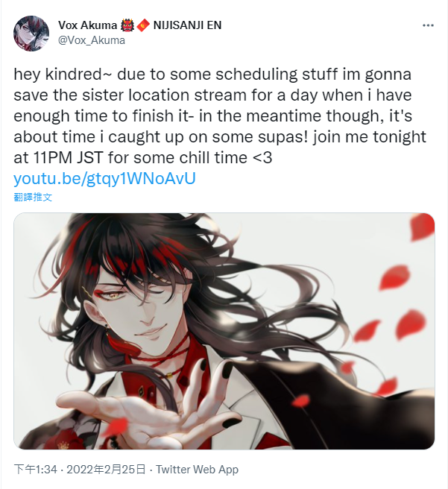The width and height of the screenshot is (448, 489).
Task: Click the large red petal at image top-right
Action: (x=421, y=227)
